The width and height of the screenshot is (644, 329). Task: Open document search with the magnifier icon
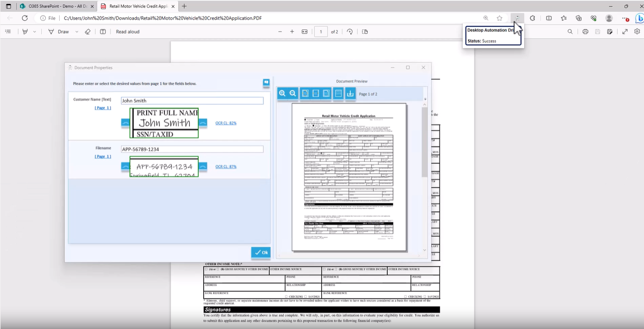coord(570,31)
